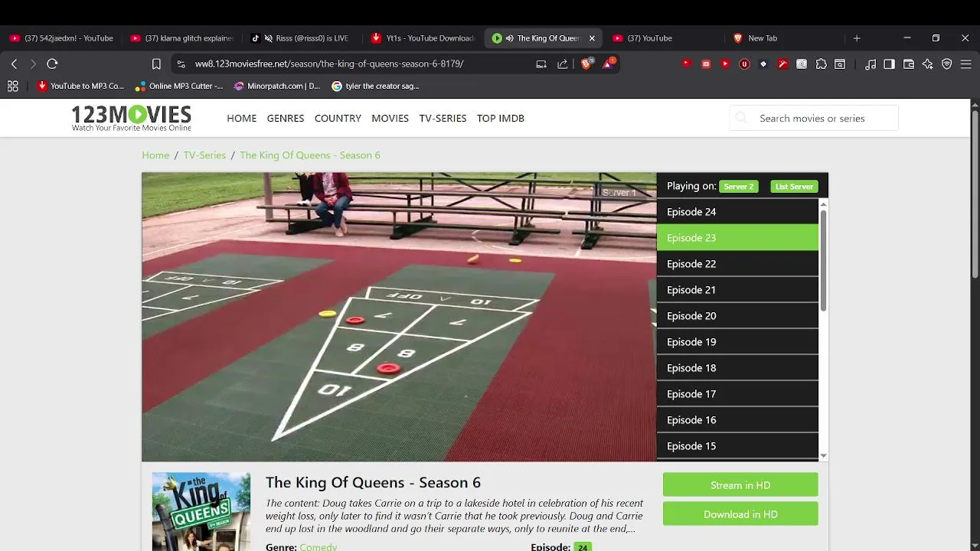Select Episode 17 in episode list
The image size is (980, 551).
737,394
